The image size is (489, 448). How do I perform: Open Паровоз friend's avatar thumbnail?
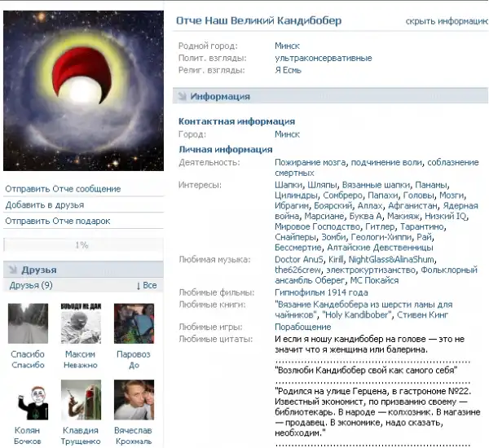[x=134, y=324]
